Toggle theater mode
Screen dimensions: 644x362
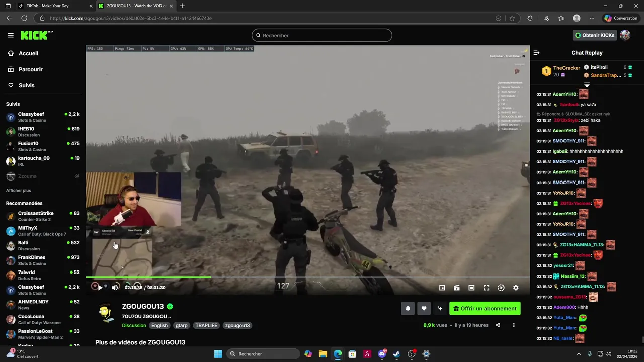coord(471,288)
